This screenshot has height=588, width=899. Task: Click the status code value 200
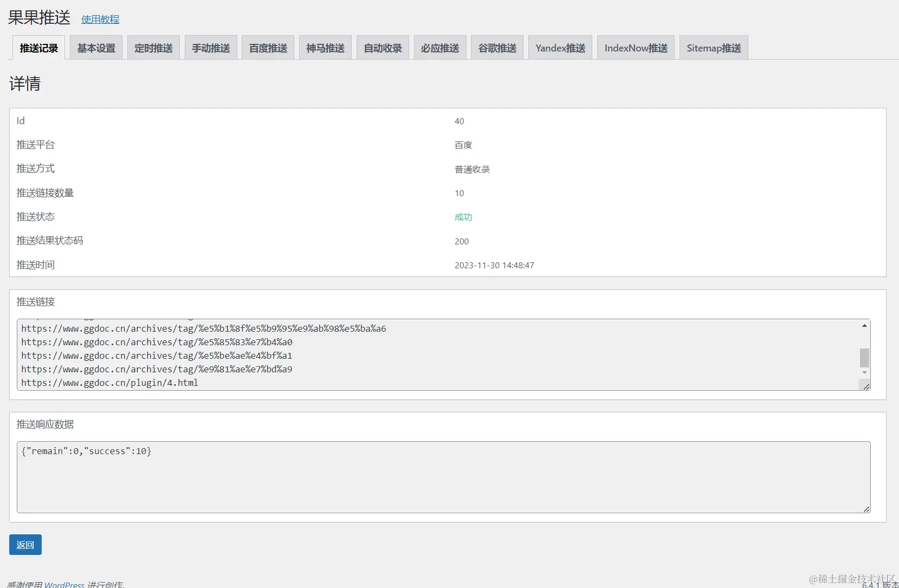462,242
